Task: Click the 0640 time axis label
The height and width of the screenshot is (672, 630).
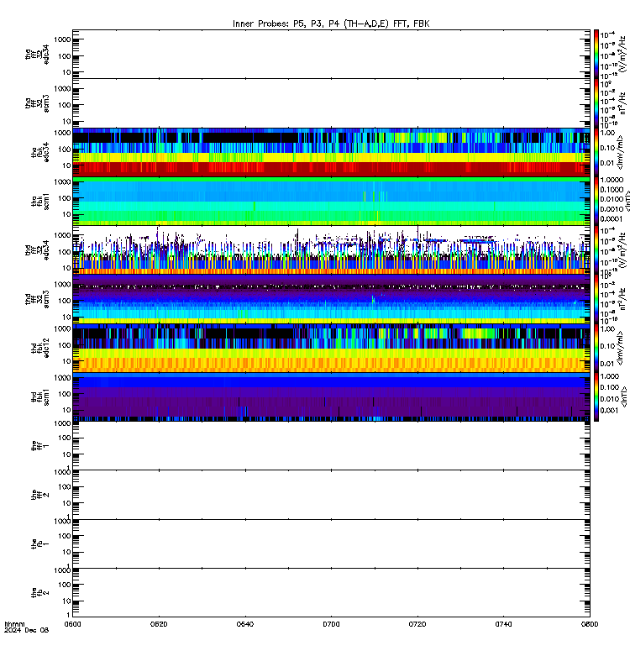Action: 244,624
